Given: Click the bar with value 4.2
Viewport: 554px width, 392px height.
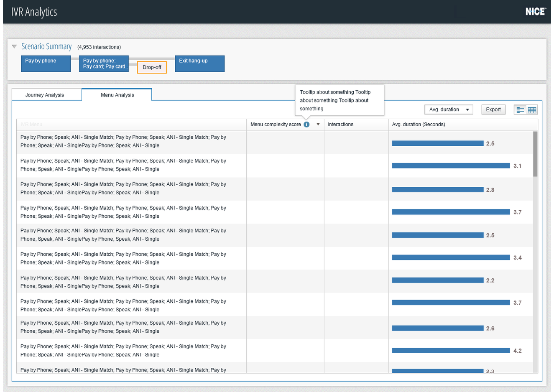Looking at the screenshot, I should click(451, 351).
